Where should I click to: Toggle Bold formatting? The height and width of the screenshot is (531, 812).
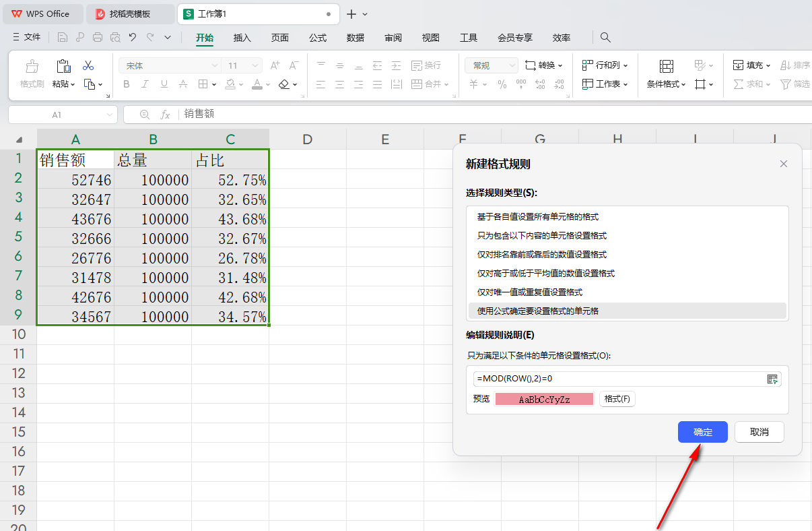[x=126, y=84]
